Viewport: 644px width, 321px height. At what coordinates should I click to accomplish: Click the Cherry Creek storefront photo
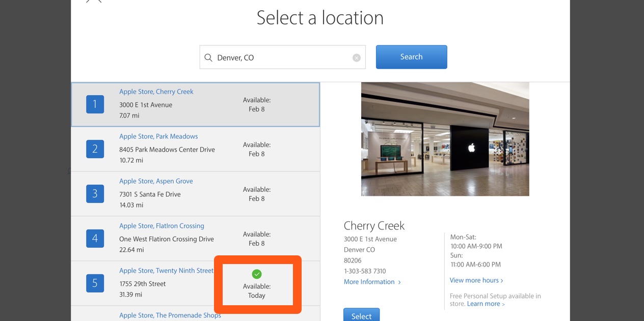tap(445, 138)
